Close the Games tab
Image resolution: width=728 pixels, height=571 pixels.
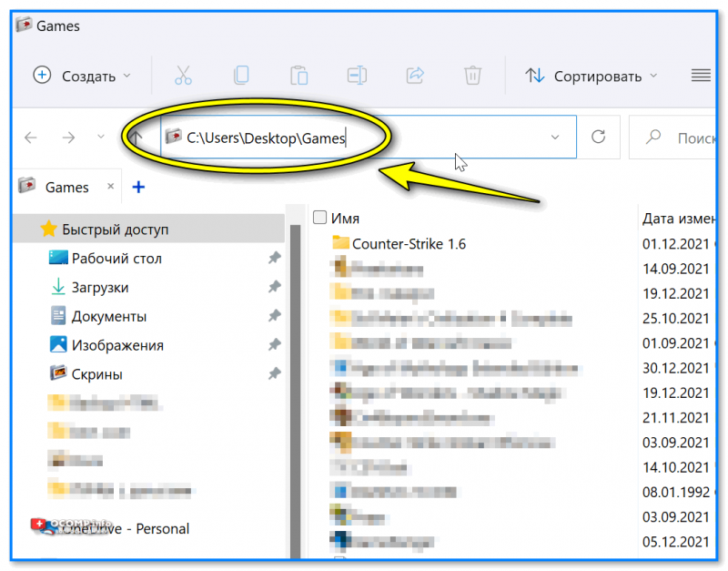110,187
